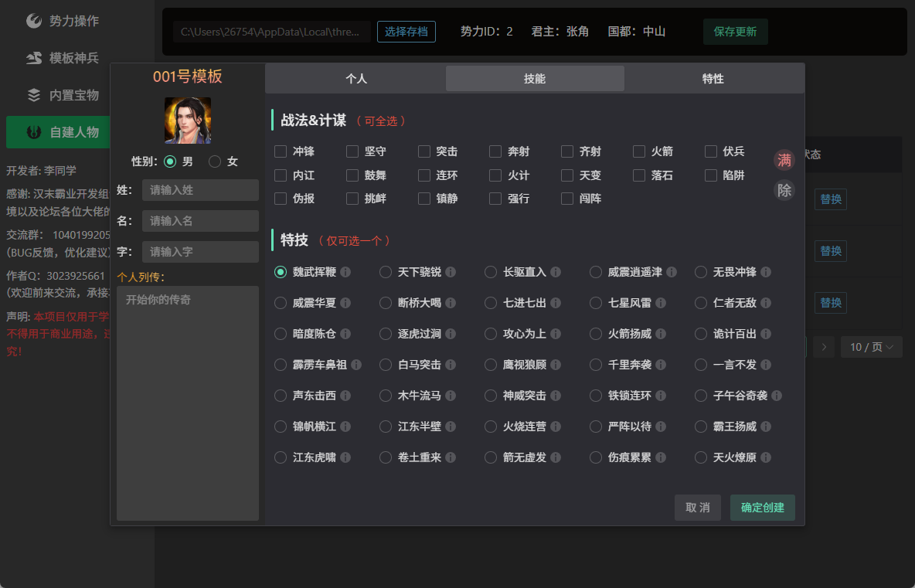Screen dimensions: 915x588
Task: Enable the 冲锋 tactic checkbox
Action: coord(281,151)
